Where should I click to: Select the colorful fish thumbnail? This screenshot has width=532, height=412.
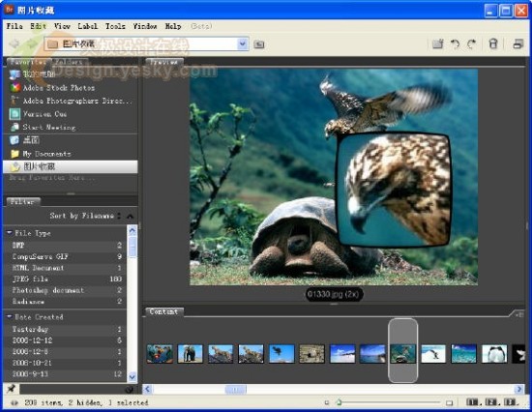160,354
